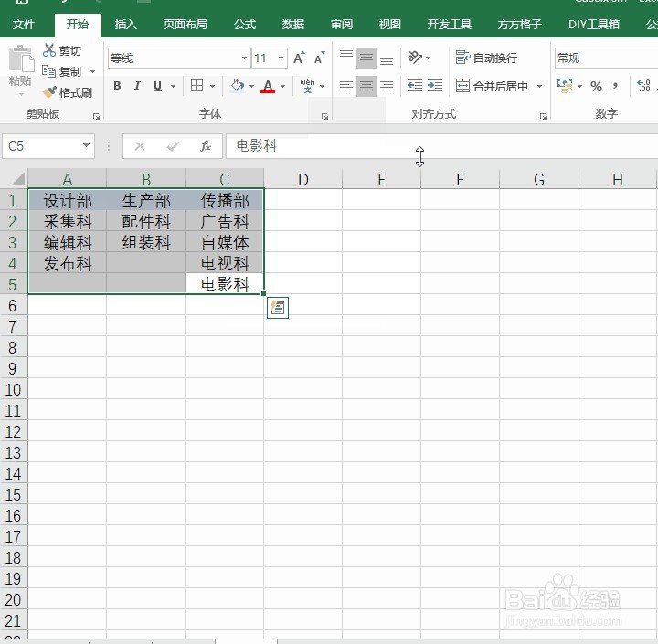Switch to the 页面布局 tab
Viewport: 658px width, 644px height.
tap(185, 25)
